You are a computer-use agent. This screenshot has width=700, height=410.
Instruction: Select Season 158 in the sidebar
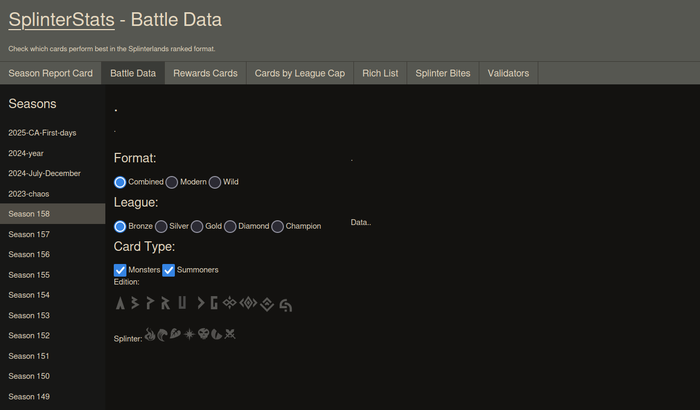click(x=53, y=214)
